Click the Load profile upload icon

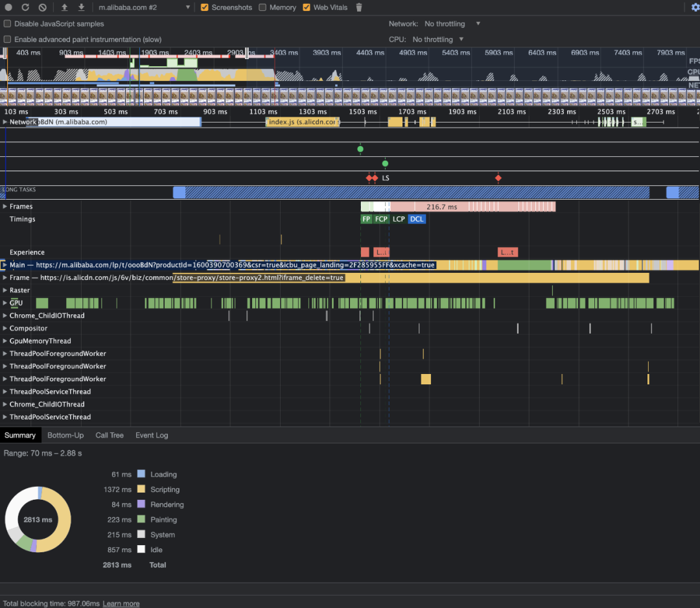[x=64, y=7]
